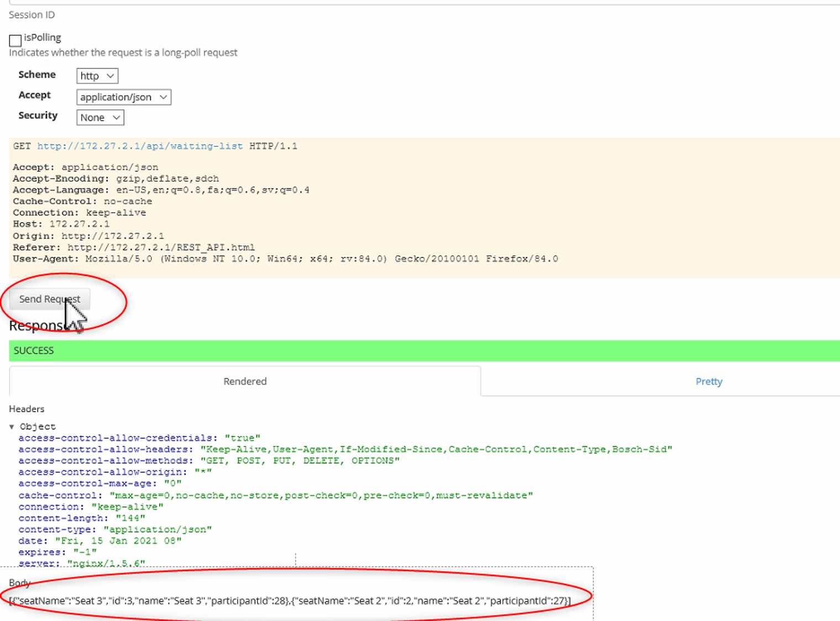Select the content-type header entry
Screen dimensions: 840x621
[115, 529]
